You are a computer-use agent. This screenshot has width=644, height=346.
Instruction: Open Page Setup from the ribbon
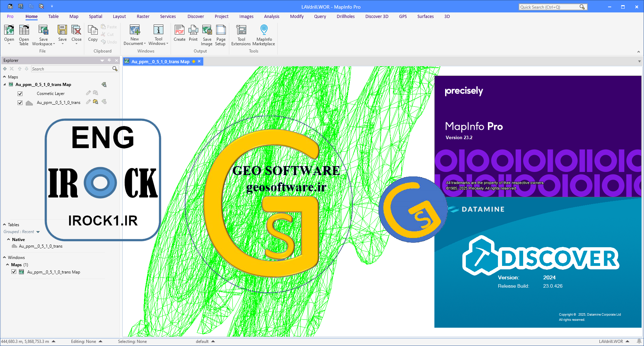pyautogui.click(x=221, y=30)
